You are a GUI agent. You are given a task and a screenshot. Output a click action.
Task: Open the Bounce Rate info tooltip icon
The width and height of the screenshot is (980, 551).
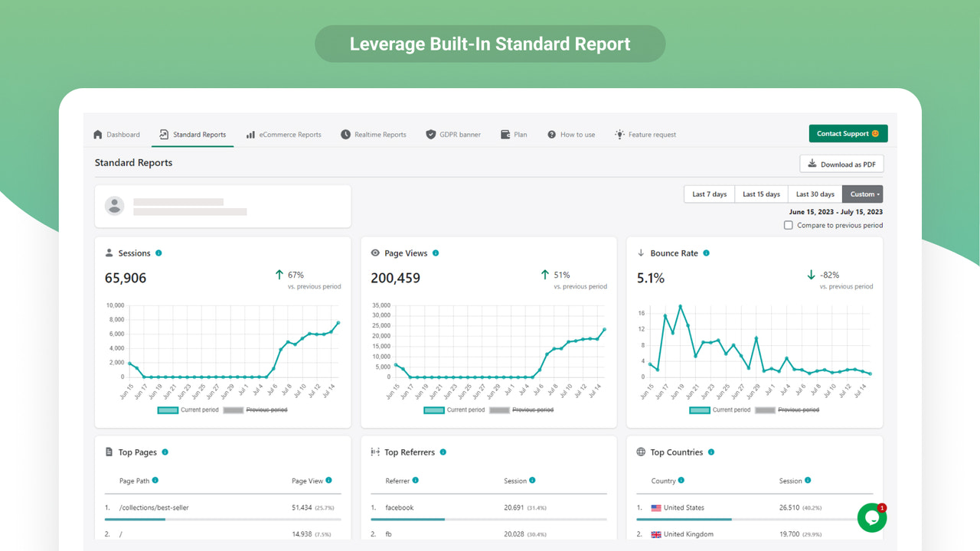point(704,253)
